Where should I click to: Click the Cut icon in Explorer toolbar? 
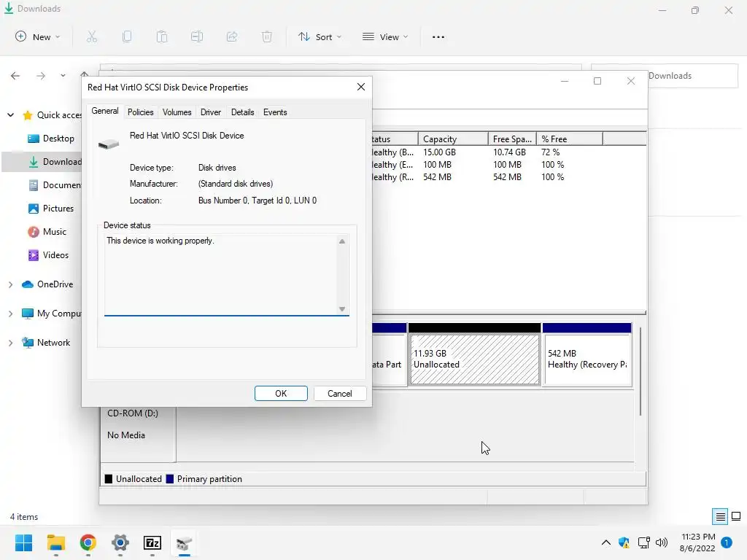pyautogui.click(x=91, y=36)
